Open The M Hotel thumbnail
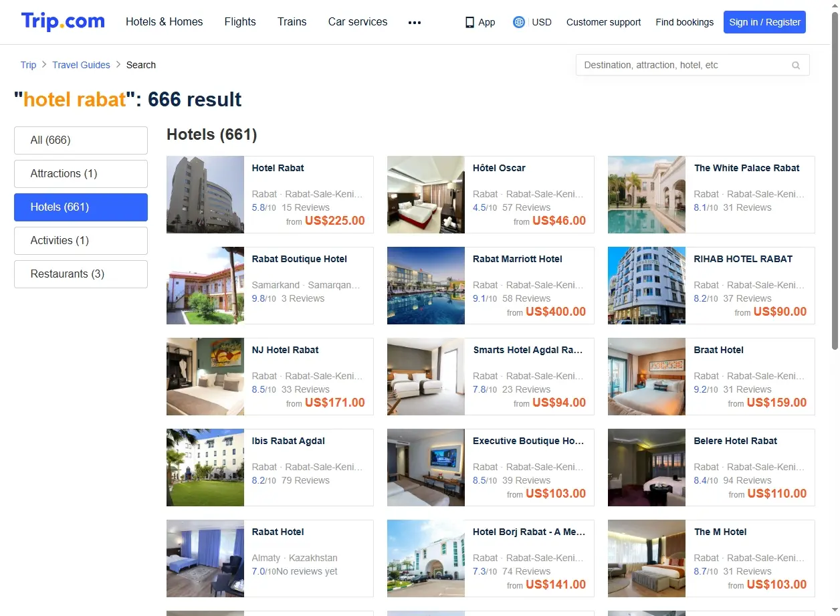 647,558
